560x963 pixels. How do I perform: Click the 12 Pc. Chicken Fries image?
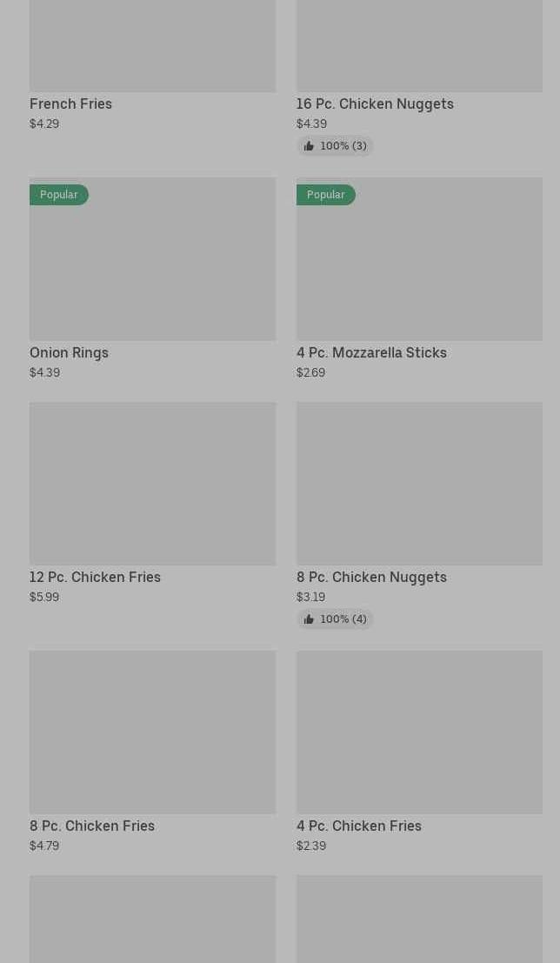[152, 484]
